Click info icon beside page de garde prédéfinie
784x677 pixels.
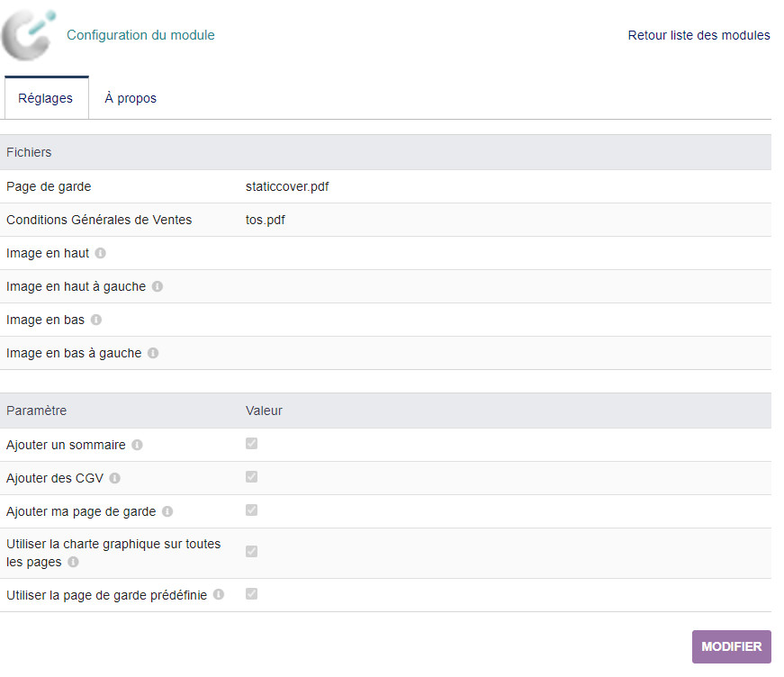[x=218, y=595]
